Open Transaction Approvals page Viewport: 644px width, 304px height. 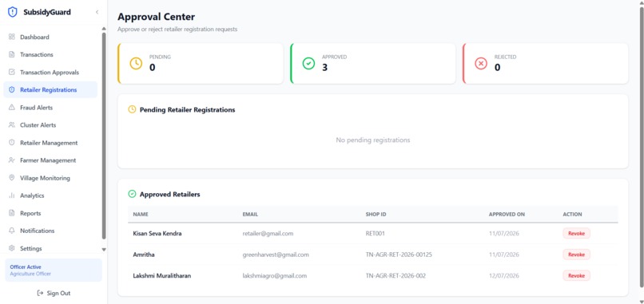50,72
